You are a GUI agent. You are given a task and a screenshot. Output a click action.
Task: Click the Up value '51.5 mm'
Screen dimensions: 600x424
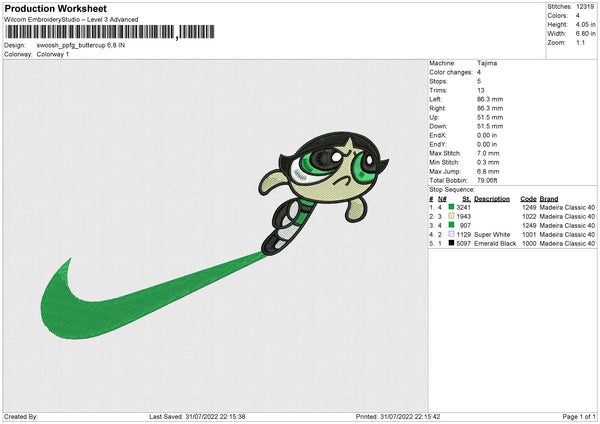click(490, 117)
